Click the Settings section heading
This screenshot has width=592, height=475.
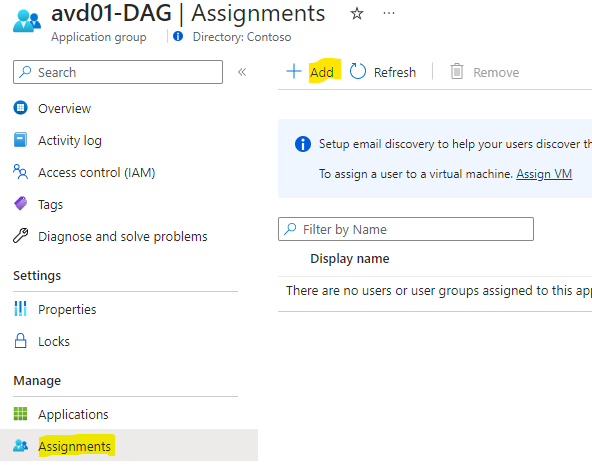coord(37,276)
